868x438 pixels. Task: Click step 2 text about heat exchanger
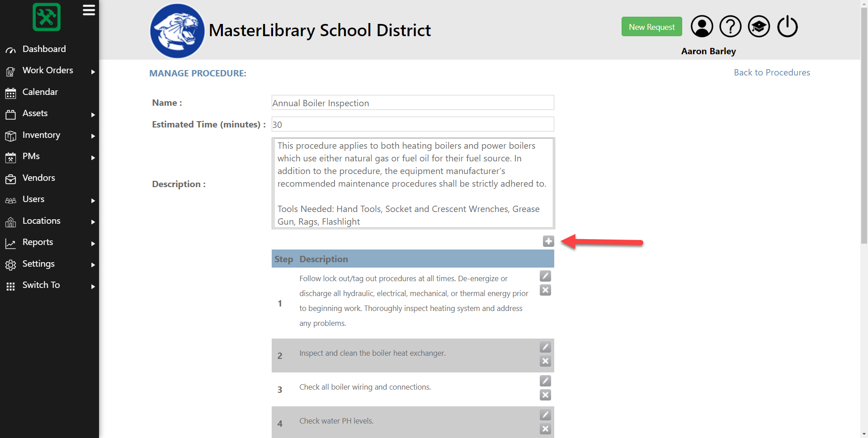click(373, 353)
